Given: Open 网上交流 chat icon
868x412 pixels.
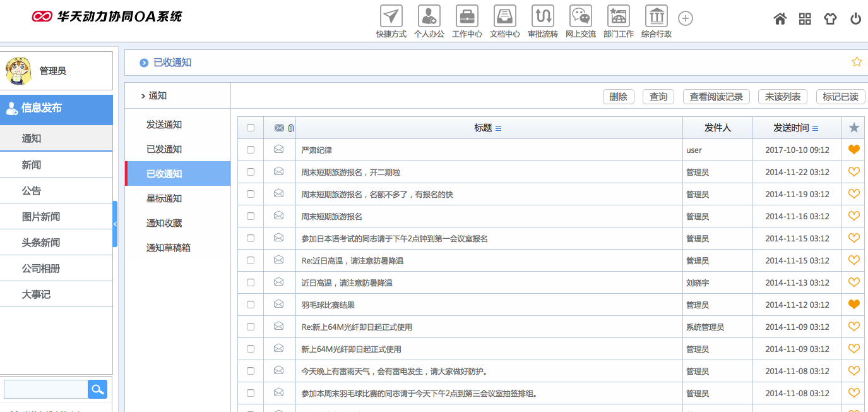Looking at the screenshot, I should (581, 16).
